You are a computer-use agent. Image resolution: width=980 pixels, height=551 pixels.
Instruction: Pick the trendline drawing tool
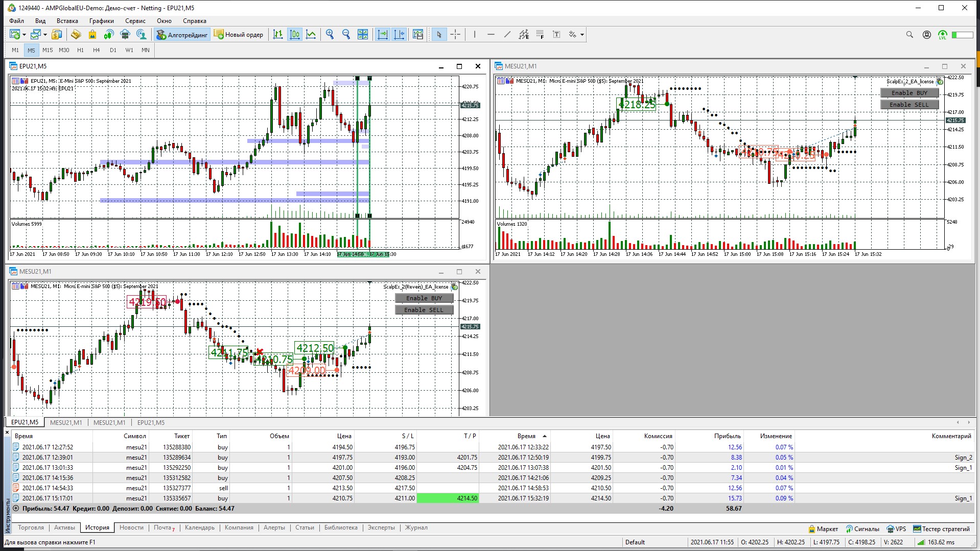507,35
